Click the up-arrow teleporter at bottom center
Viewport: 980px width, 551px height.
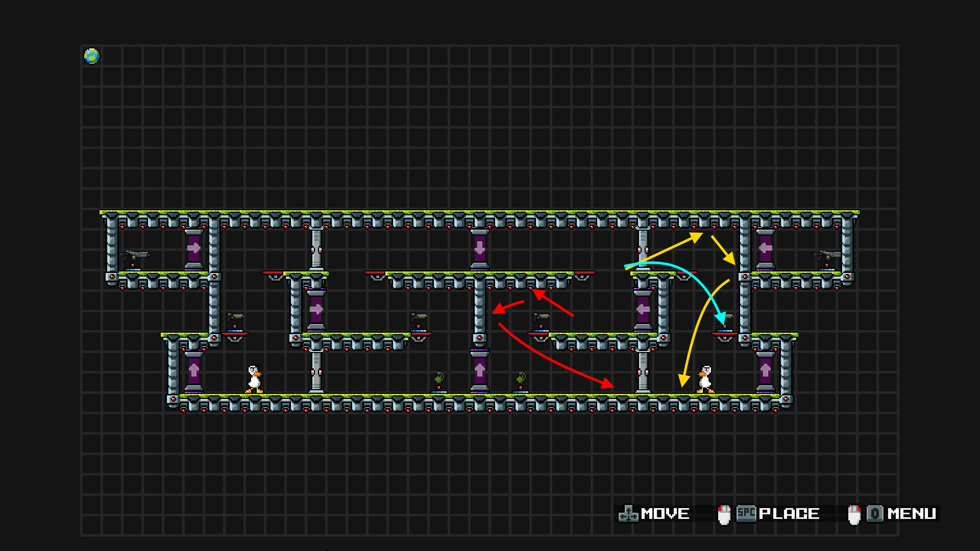click(479, 370)
